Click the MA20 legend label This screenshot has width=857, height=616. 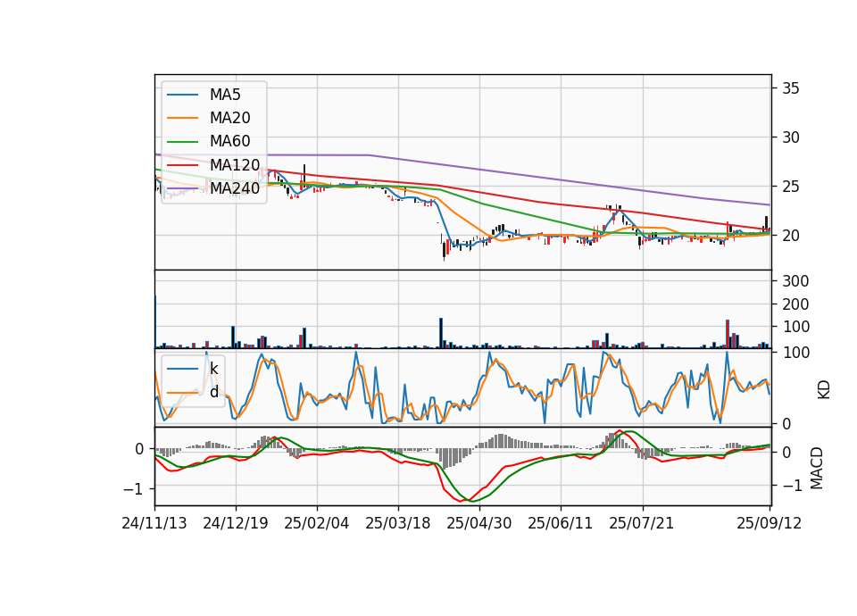(229, 118)
